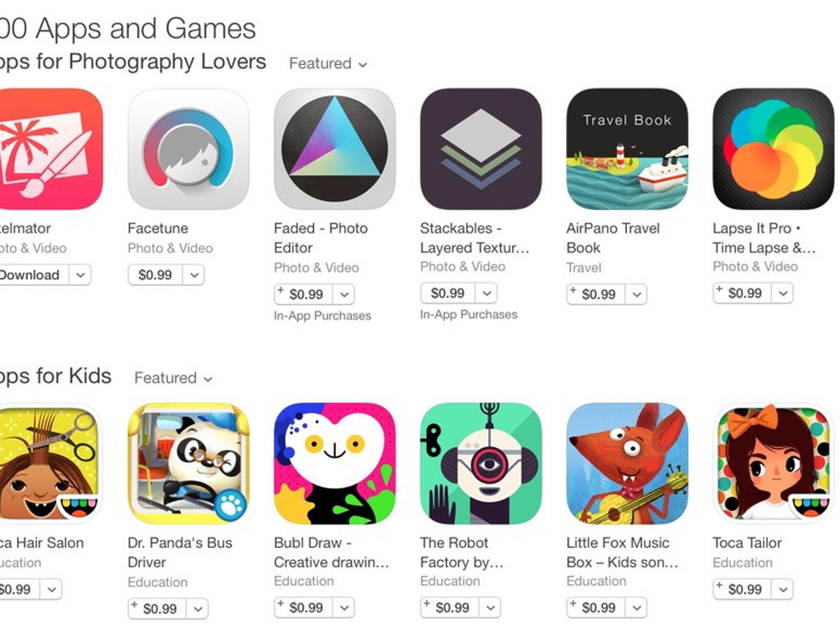The width and height of the screenshot is (840, 630).
Task: Expand the Featured sort for Photography Lovers
Action: tap(328, 64)
